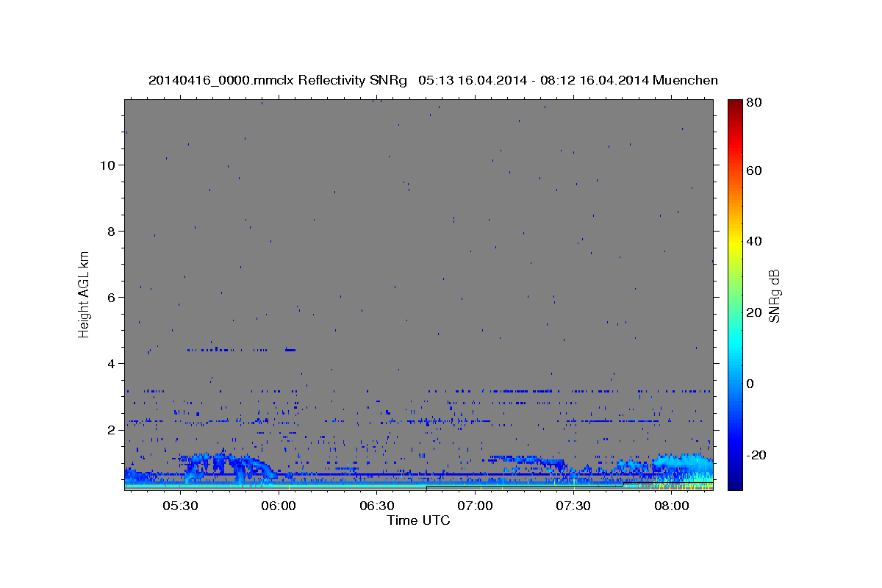
Task: Click the height tick label 6
Action: (112, 297)
